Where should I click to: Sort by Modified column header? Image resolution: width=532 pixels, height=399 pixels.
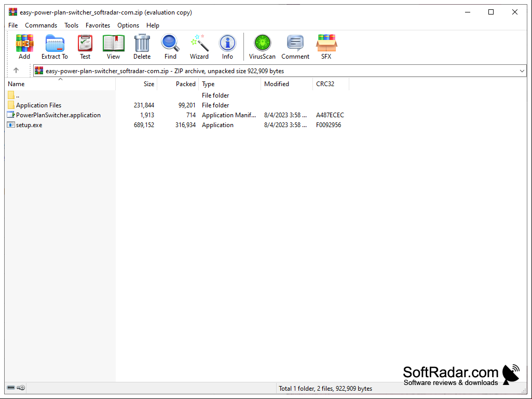pyautogui.click(x=287, y=84)
